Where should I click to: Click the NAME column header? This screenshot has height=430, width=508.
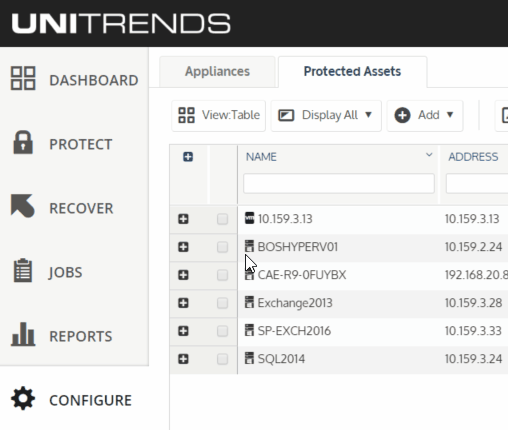tap(261, 157)
